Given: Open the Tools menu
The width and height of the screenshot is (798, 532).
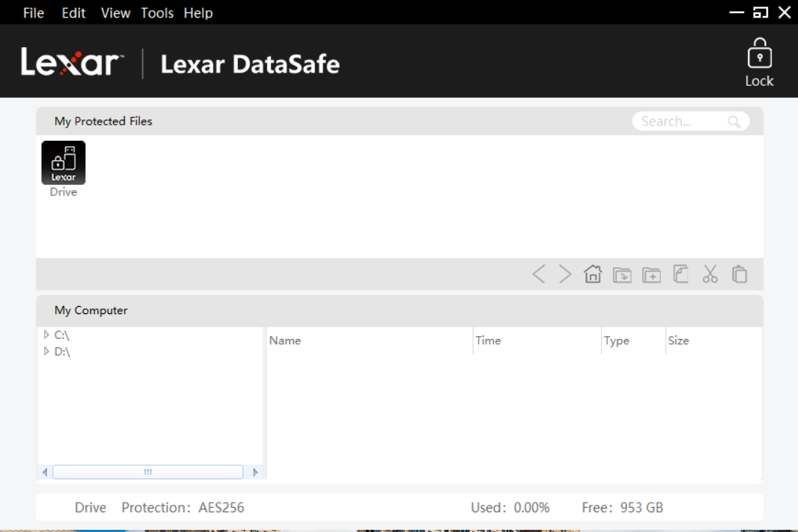Looking at the screenshot, I should point(157,13).
